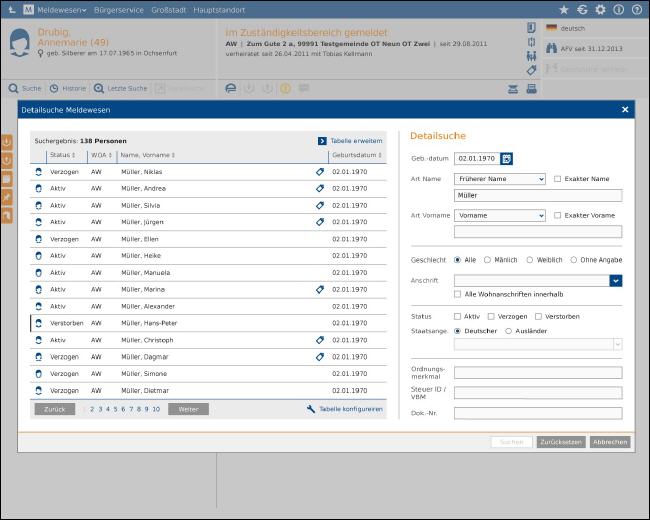
Task: Select the Weiblich gender radio button
Action: pos(530,260)
